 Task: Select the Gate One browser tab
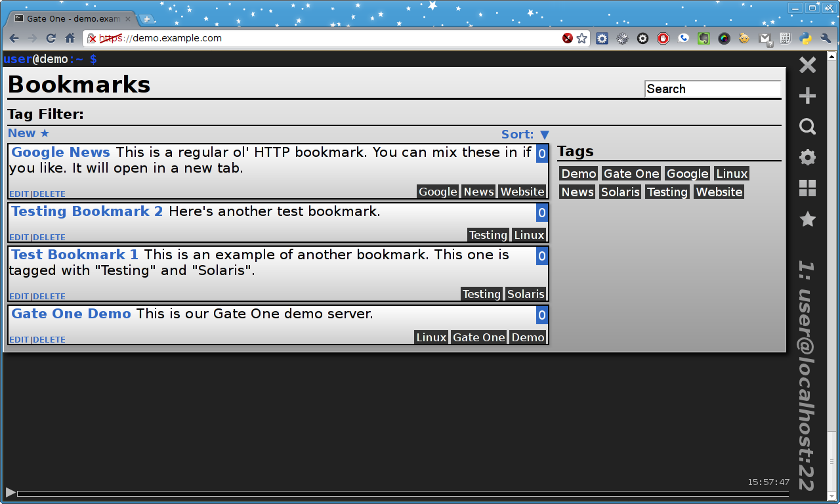pos(72,19)
